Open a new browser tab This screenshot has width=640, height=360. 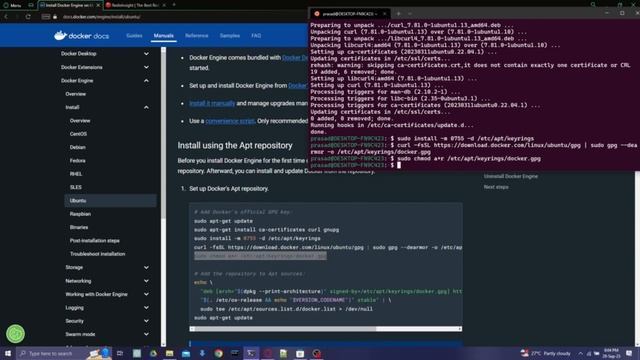point(174,5)
